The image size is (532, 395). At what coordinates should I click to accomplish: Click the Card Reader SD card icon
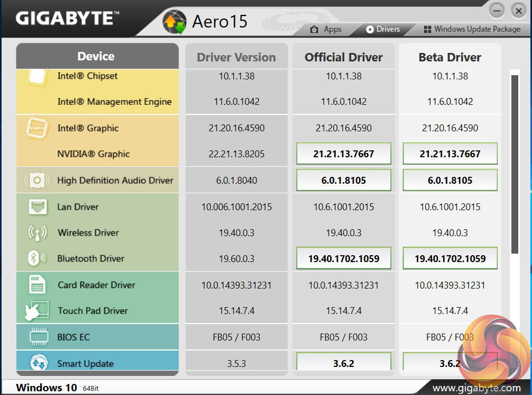(x=36, y=285)
